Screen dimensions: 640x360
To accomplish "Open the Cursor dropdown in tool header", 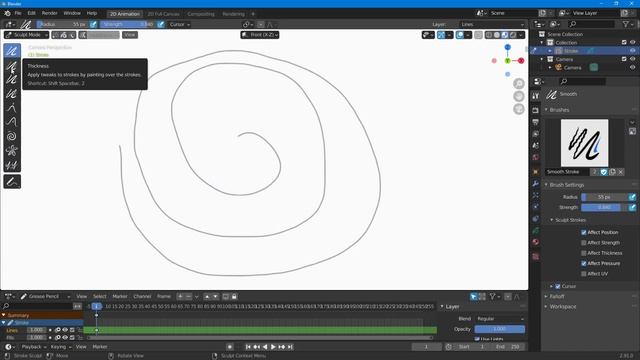I will 180,24.
